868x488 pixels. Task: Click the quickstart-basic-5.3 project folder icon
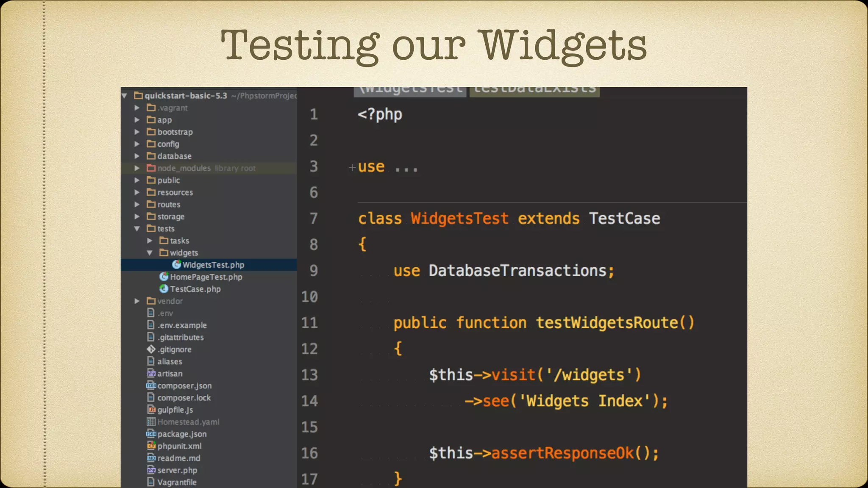pos(139,96)
